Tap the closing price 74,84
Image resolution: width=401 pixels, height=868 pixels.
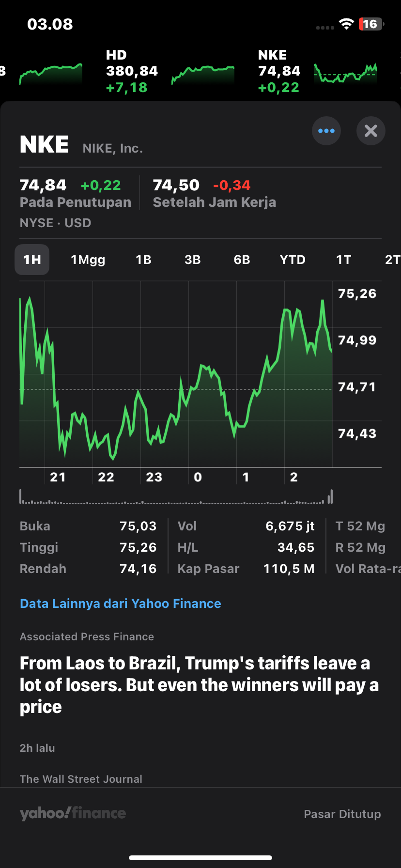click(43, 185)
